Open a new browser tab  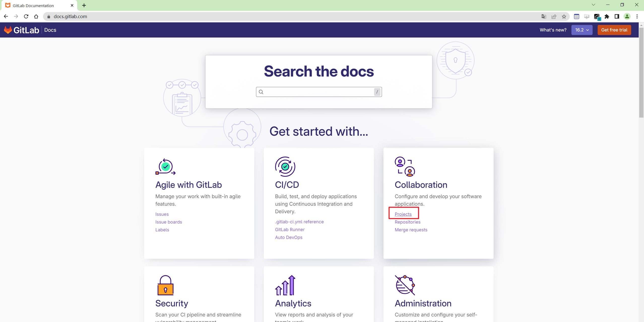[84, 5]
